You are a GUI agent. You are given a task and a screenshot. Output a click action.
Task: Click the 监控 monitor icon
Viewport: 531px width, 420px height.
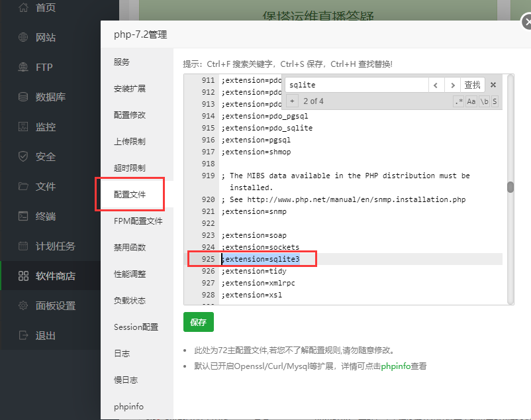click(24, 127)
